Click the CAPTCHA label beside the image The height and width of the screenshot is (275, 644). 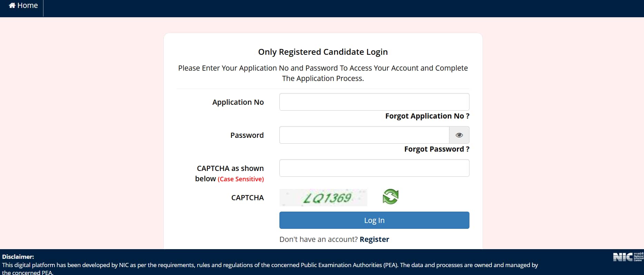click(247, 198)
